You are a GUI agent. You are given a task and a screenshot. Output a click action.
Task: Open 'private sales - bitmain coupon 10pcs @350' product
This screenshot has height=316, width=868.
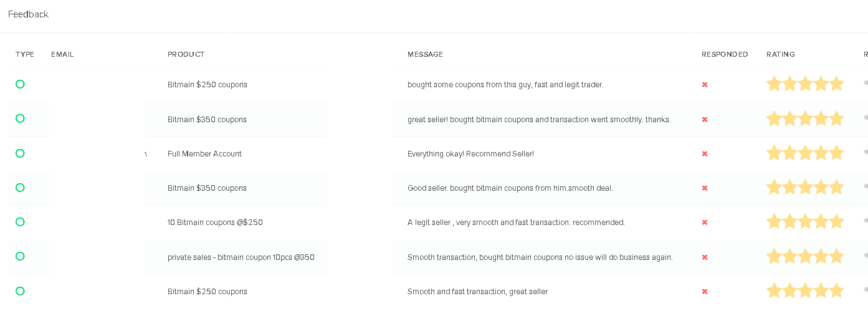241,257
